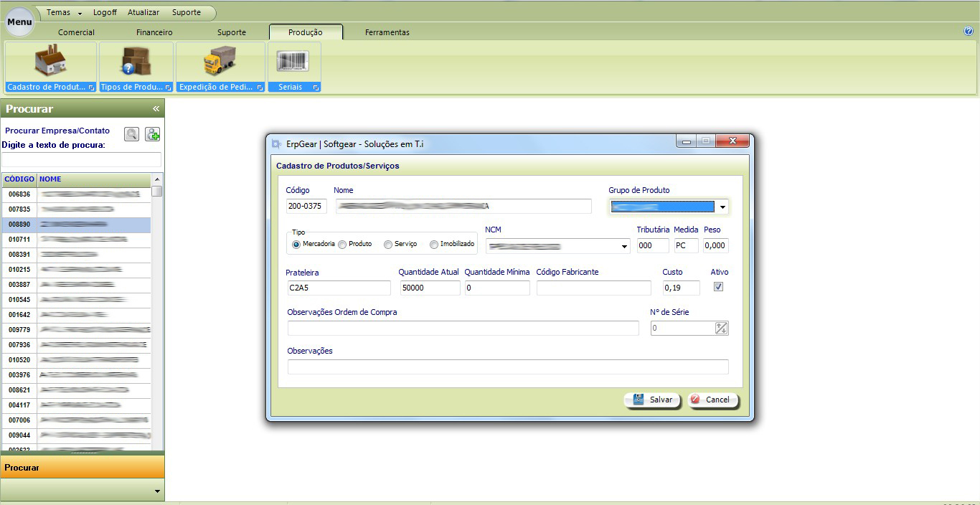Open Tipos de Produtos boxes icon
Image resolution: width=980 pixels, height=505 pixels.
pyautogui.click(x=136, y=62)
